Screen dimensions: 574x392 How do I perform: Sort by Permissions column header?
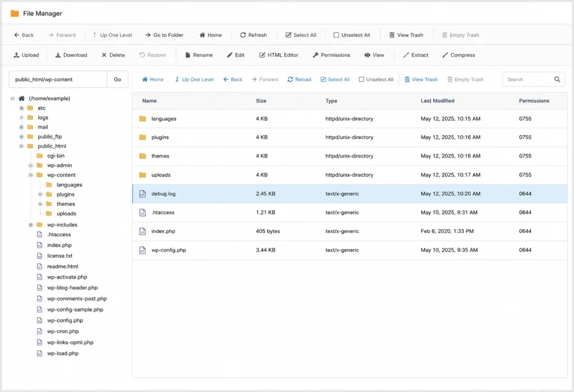point(534,101)
